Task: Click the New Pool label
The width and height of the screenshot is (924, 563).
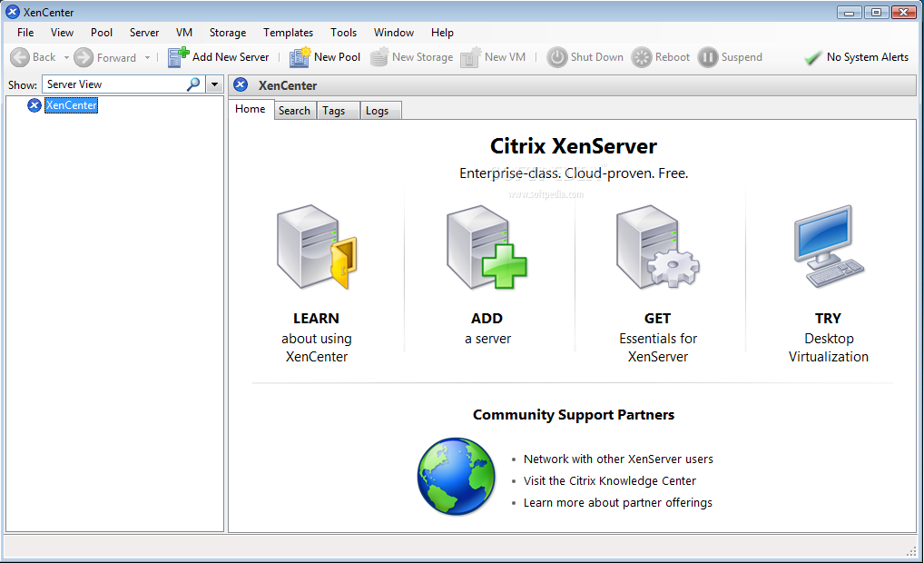Action: click(x=337, y=57)
